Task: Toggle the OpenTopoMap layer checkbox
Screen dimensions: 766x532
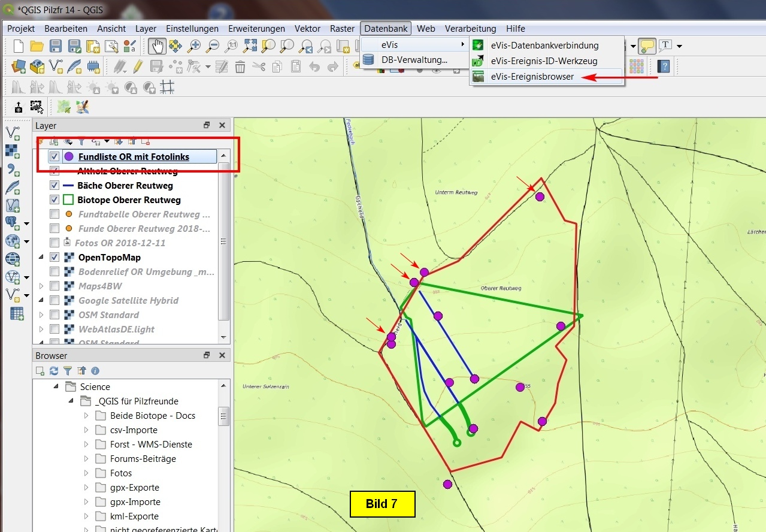Action: coord(55,258)
